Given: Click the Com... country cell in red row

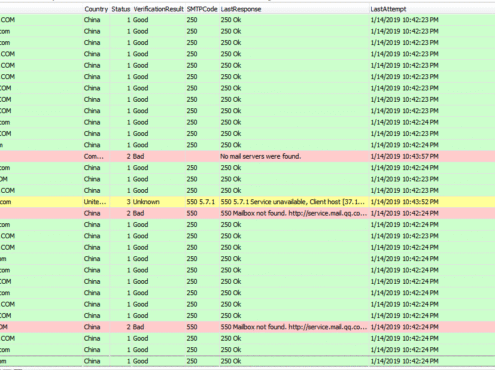Looking at the screenshot, I should [94, 156].
